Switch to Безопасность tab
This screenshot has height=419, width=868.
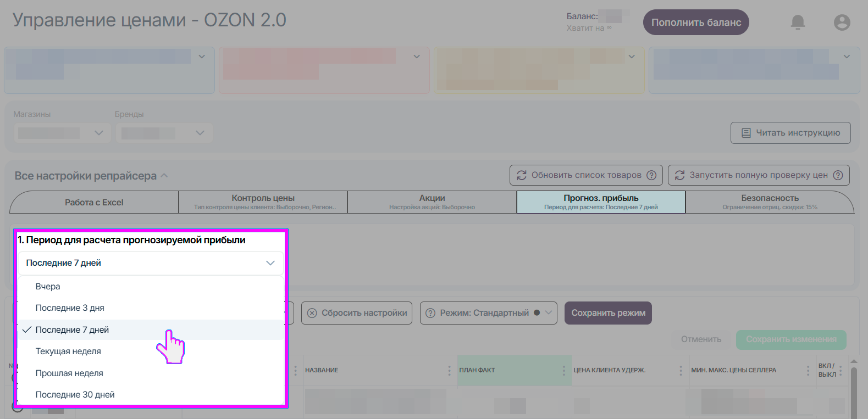pos(770,202)
